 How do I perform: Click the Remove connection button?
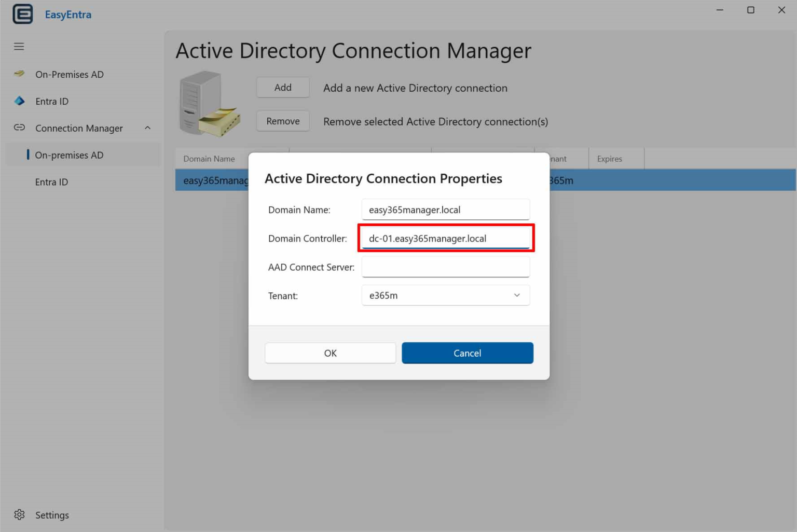point(283,121)
